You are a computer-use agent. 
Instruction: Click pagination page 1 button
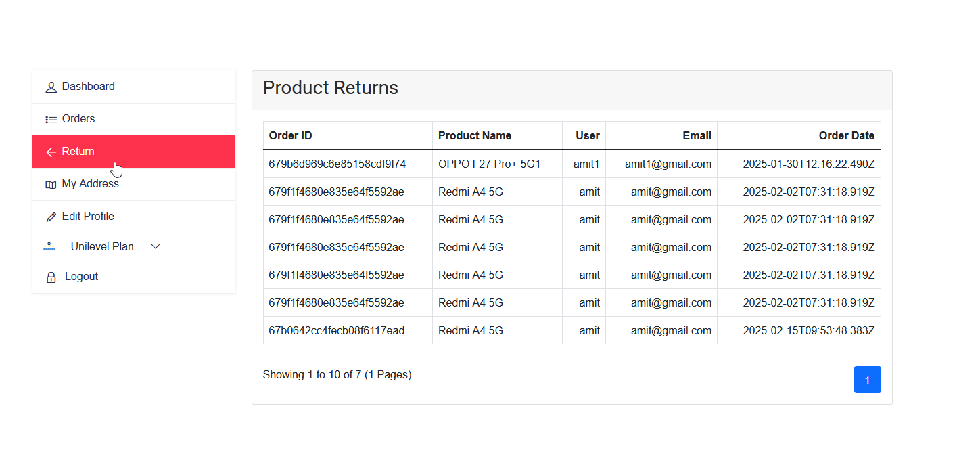[867, 380]
